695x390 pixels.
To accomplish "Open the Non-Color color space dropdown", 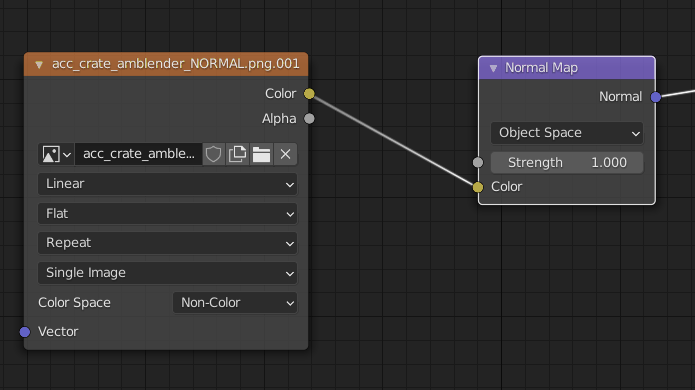I will pos(235,303).
